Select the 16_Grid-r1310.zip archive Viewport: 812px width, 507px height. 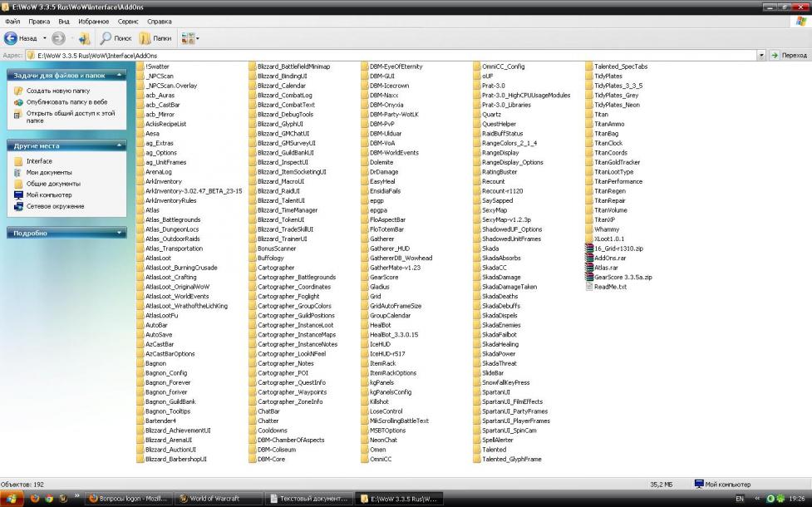(618, 249)
